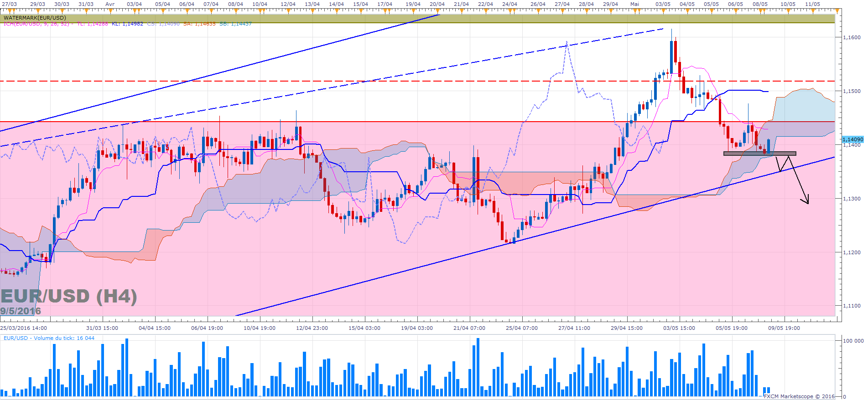This screenshot has width=868, height=400.
Task: Select the 09/05 19:00 time label
Action: click(x=784, y=328)
